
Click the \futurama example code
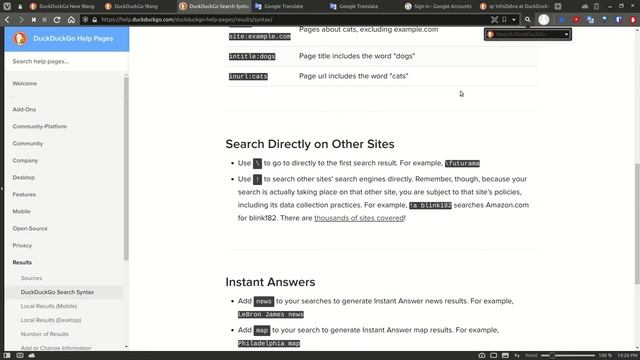(x=462, y=163)
